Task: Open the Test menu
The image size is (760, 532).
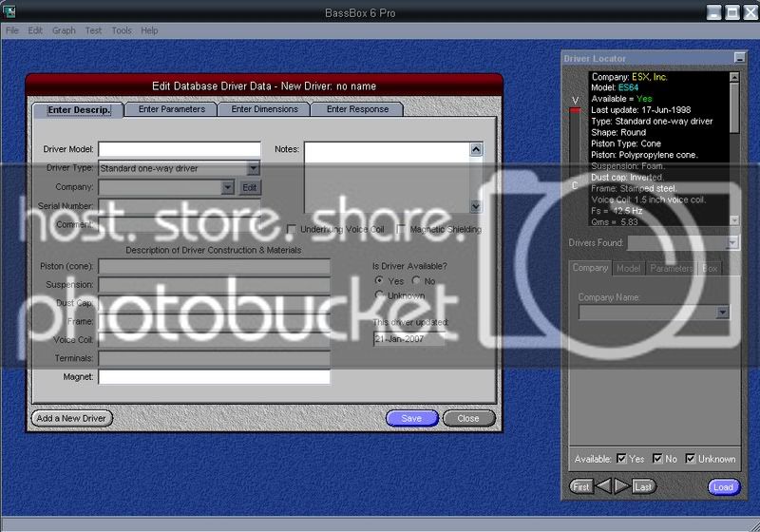Action: (93, 30)
